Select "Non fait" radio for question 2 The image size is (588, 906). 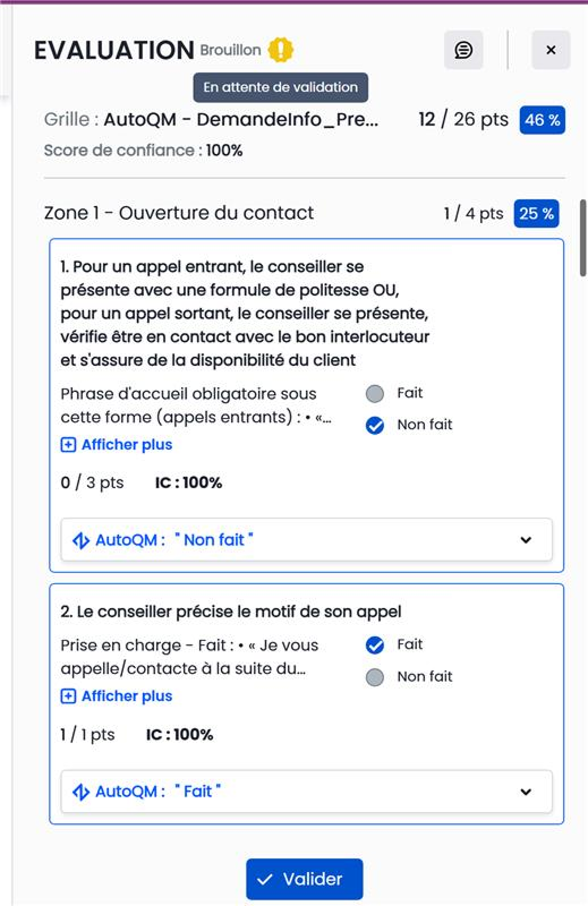(375, 677)
